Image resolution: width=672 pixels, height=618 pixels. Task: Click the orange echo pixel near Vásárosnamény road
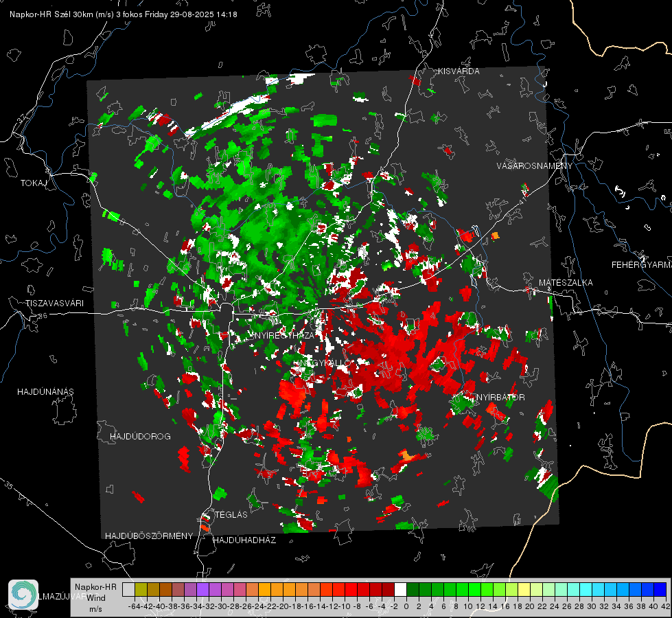click(496, 236)
